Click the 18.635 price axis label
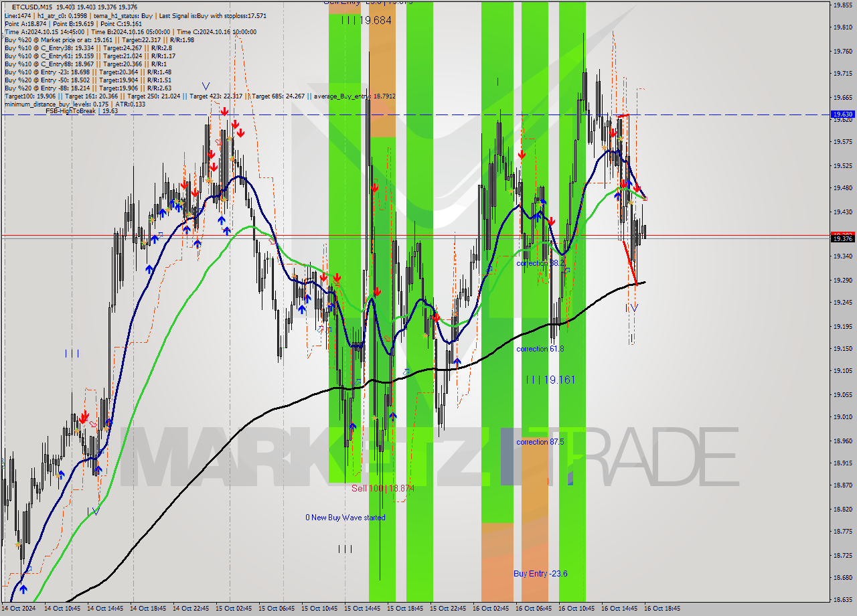This screenshot has width=857, height=616. click(x=842, y=599)
